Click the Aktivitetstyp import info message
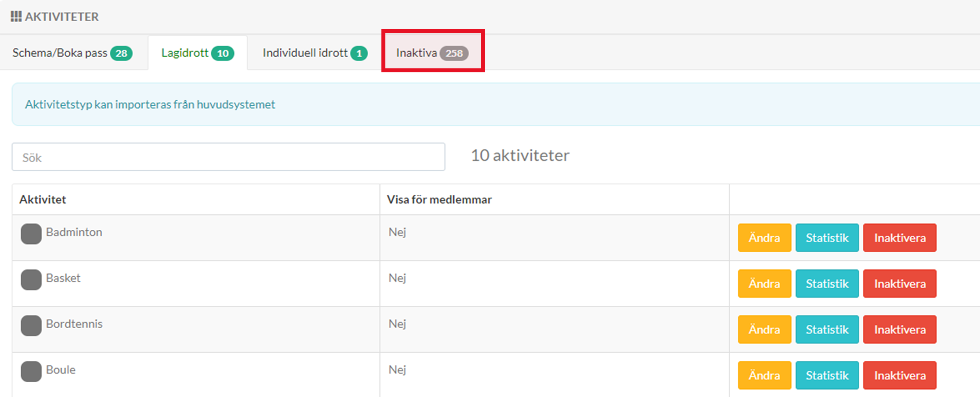 (x=150, y=104)
